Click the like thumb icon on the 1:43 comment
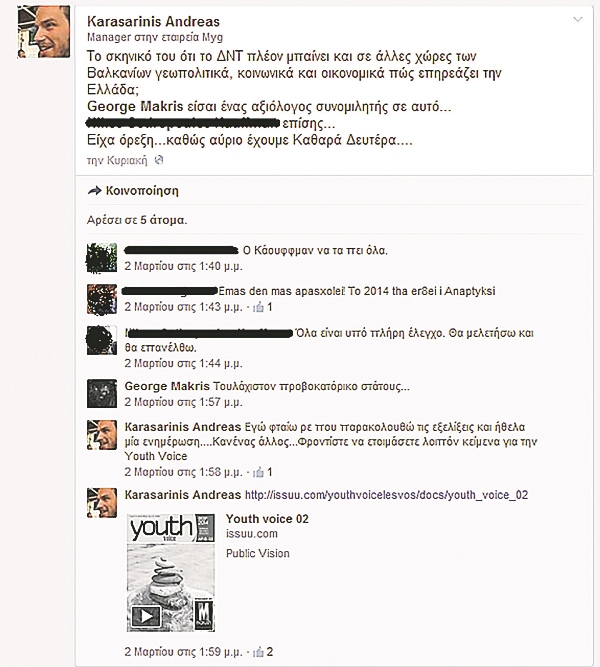The image size is (600, 667). click(x=258, y=307)
